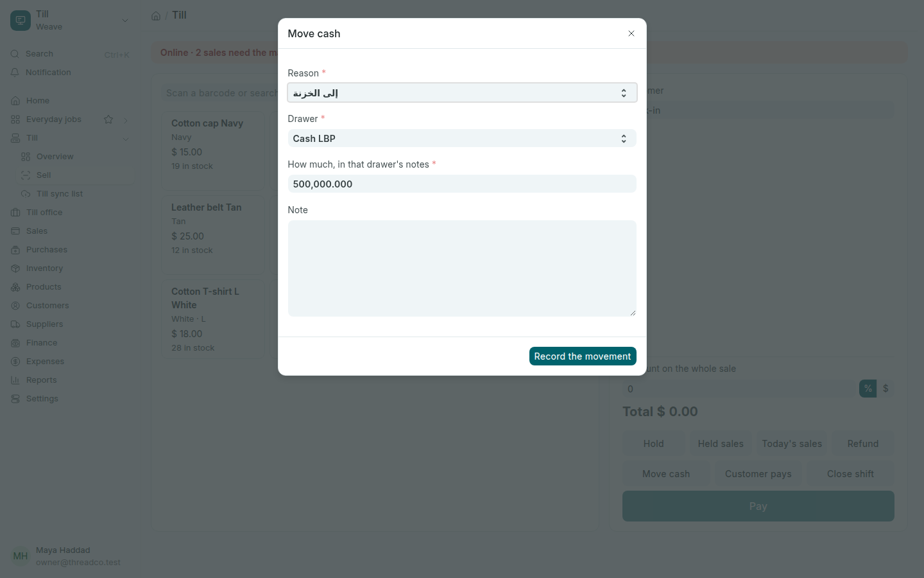
Task: Click the Purchases sidebar icon
Action: 15,250
